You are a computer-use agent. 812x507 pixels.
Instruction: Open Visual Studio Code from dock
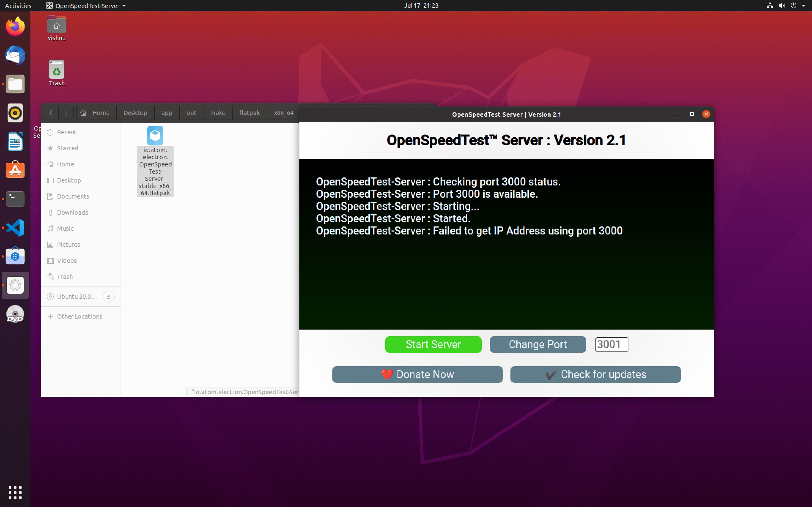[15, 228]
